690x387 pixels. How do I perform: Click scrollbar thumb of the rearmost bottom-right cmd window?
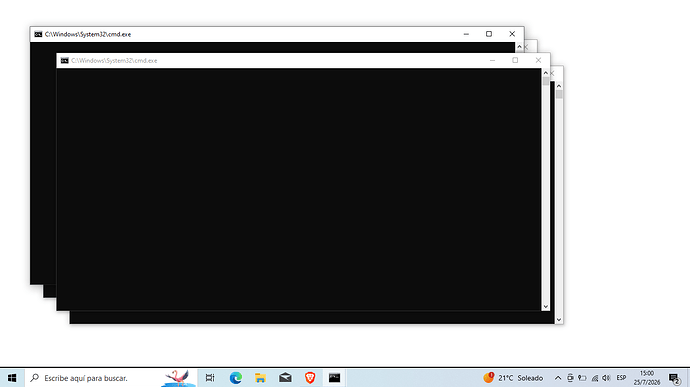pyautogui.click(x=559, y=94)
